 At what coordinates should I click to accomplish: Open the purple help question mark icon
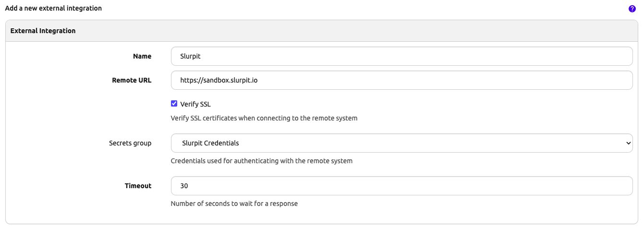pyautogui.click(x=632, y=9)
